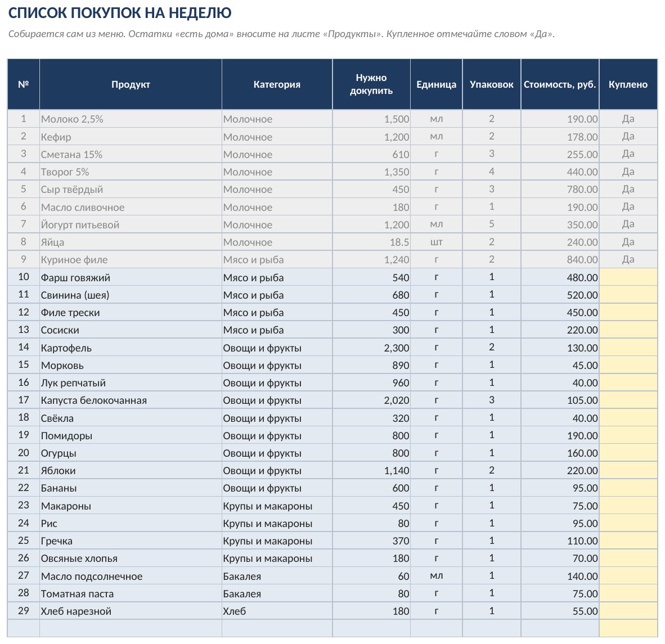Select the «Категория» column header

[x=277, y=84]
